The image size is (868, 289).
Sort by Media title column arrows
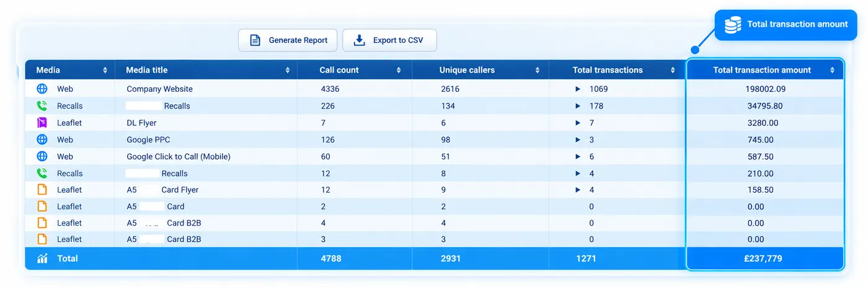[288, 70]
